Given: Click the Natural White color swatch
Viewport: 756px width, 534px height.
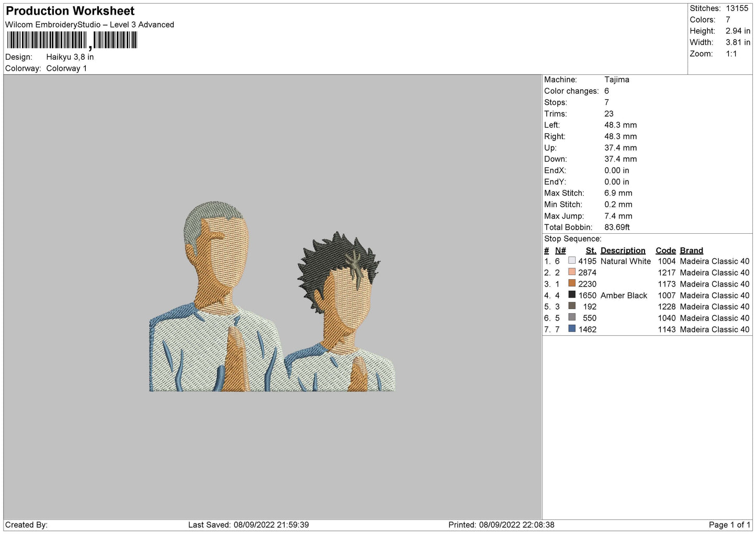Looking at the screenshot, I should (572, 260).
